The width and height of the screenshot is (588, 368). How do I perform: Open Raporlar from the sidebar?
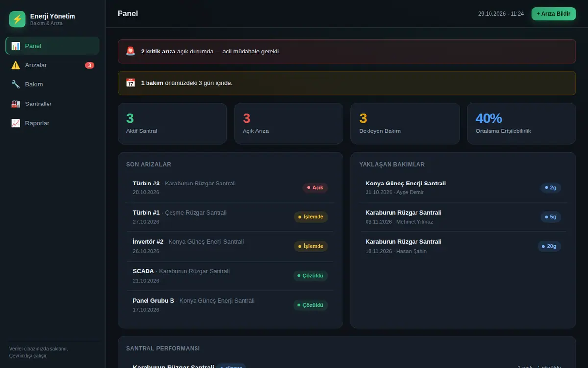click(x=52, y=123)
